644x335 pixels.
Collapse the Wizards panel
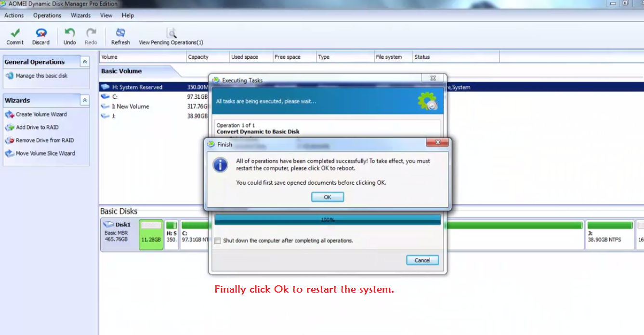click(x=85, y=100)
